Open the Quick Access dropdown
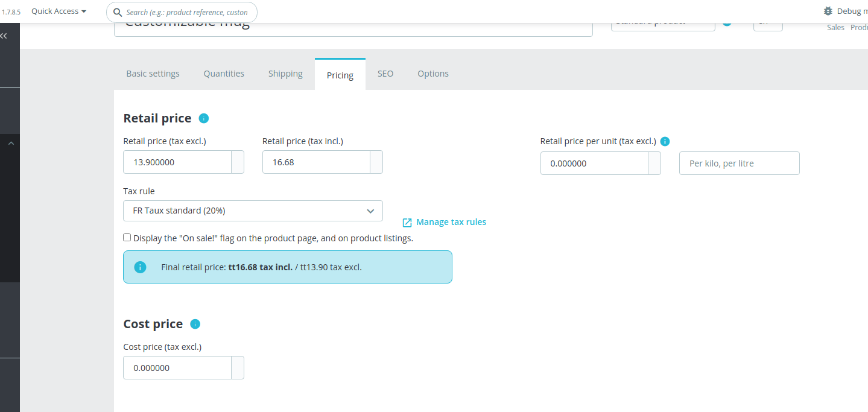Viewport: 868px width, 412px height. pos(58,11)
